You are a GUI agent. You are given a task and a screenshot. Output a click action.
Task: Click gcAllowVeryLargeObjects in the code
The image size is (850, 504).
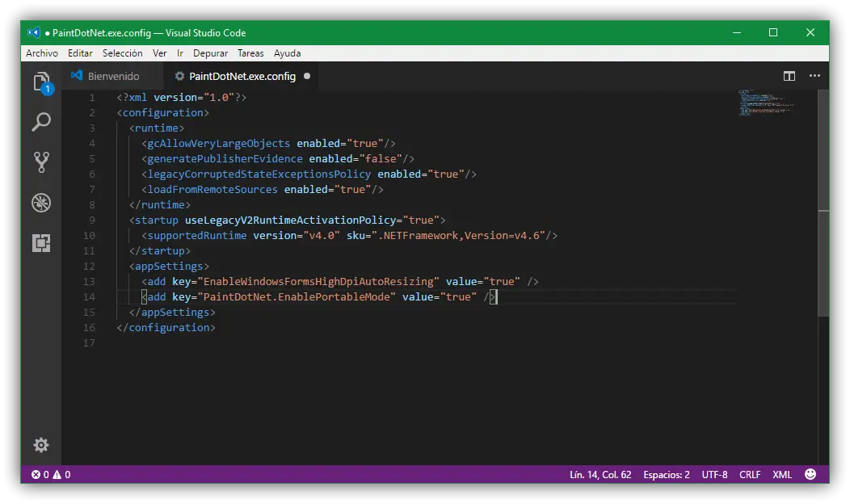tap(218, 144)
